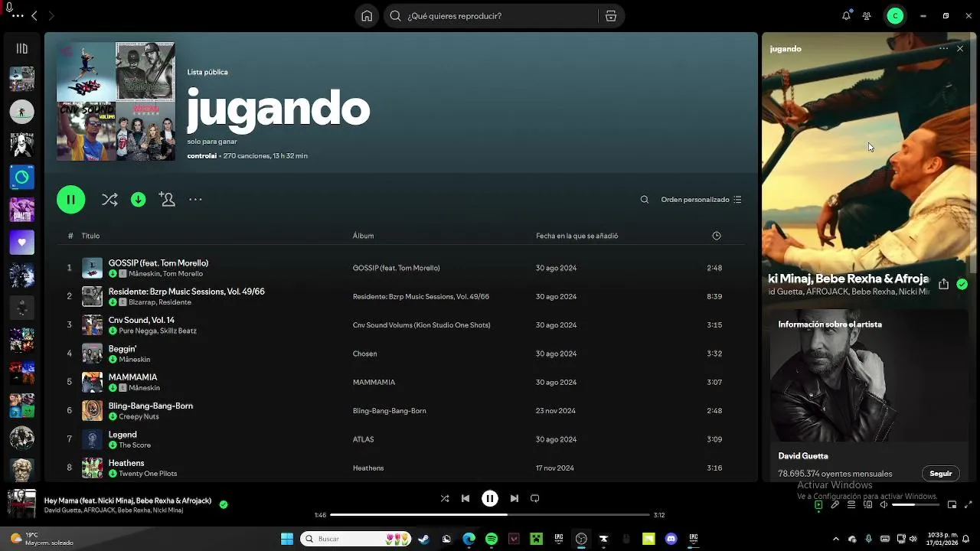
Task: Sort by duration clock icon
Action: tap(717, 236)
